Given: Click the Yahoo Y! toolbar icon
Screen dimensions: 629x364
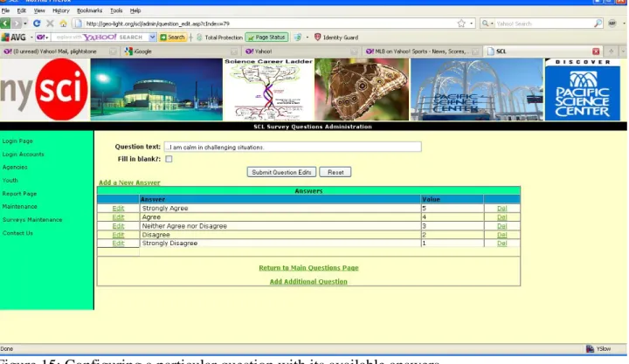Looking at the screenshot, I should (40, 38).
